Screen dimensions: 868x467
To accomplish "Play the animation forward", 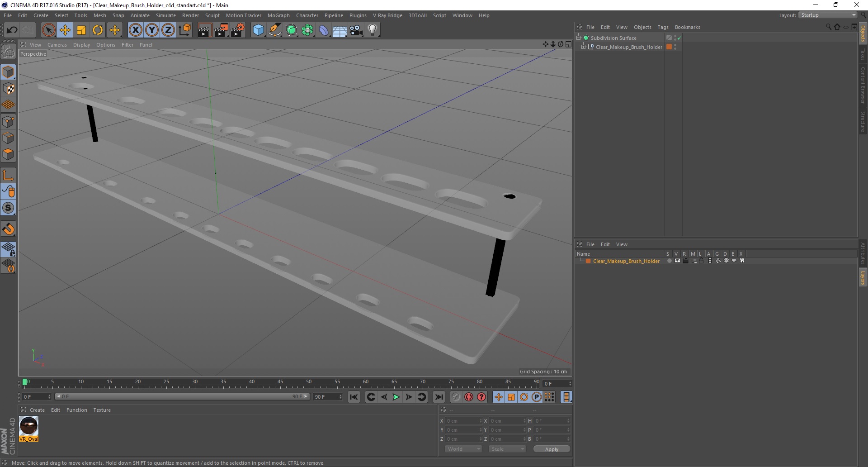I will pyautogui.click(x=396, y=397).
